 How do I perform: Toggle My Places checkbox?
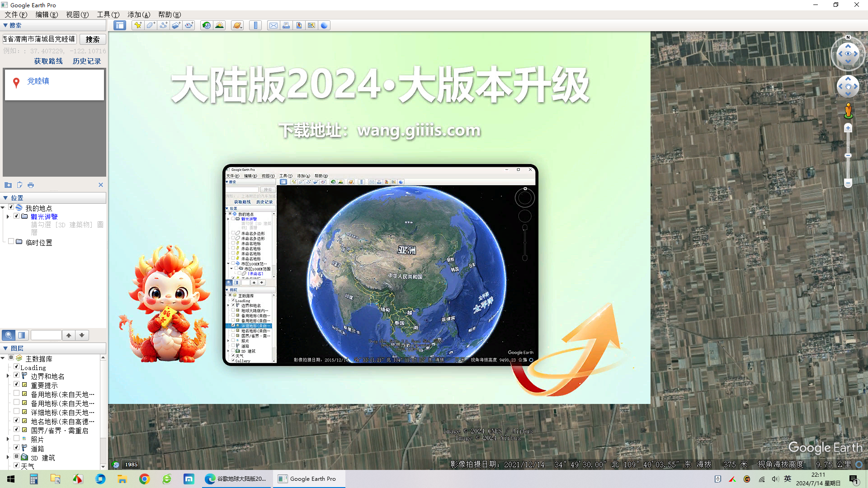click(x=11, y=207)
